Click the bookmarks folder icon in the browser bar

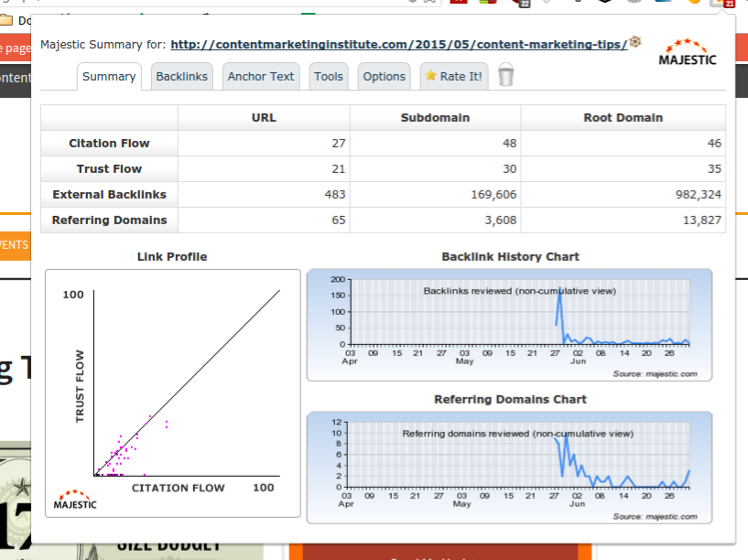[6, 20]
